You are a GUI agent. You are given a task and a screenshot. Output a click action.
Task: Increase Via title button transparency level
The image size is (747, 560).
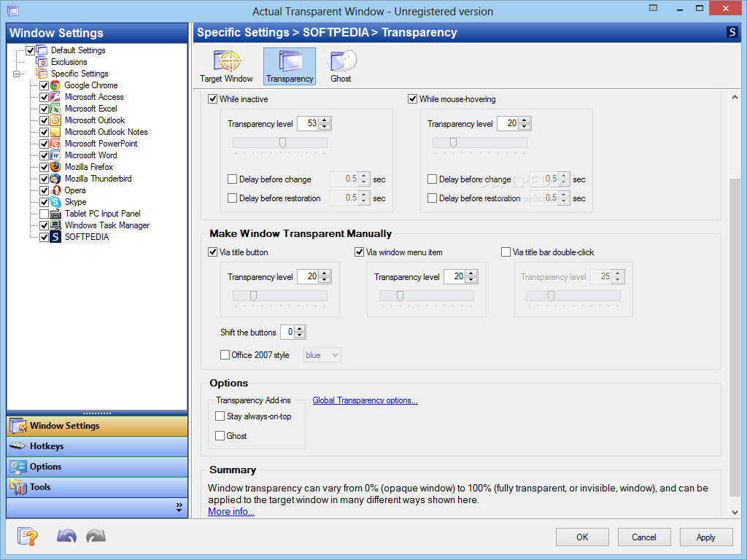point(325,273)
